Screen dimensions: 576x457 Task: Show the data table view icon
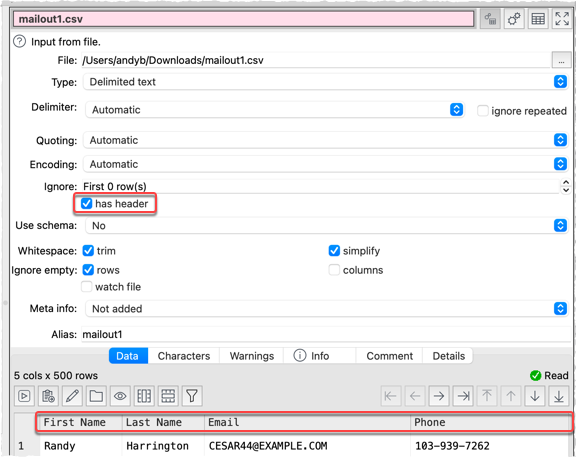coord(538,19)
